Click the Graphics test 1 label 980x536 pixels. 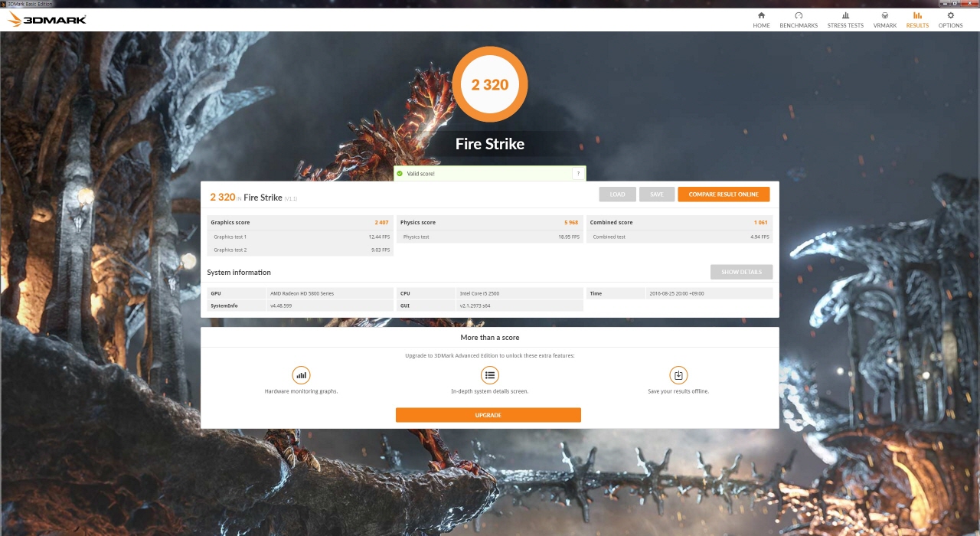point(230,237)
